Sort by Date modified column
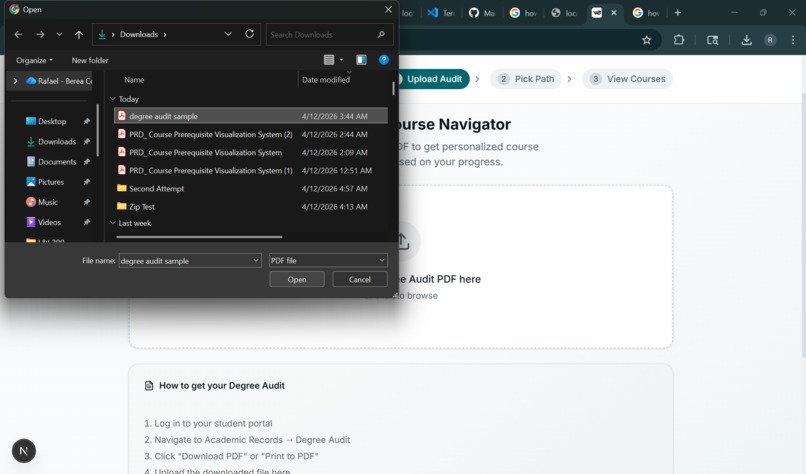 click(326, 80)
